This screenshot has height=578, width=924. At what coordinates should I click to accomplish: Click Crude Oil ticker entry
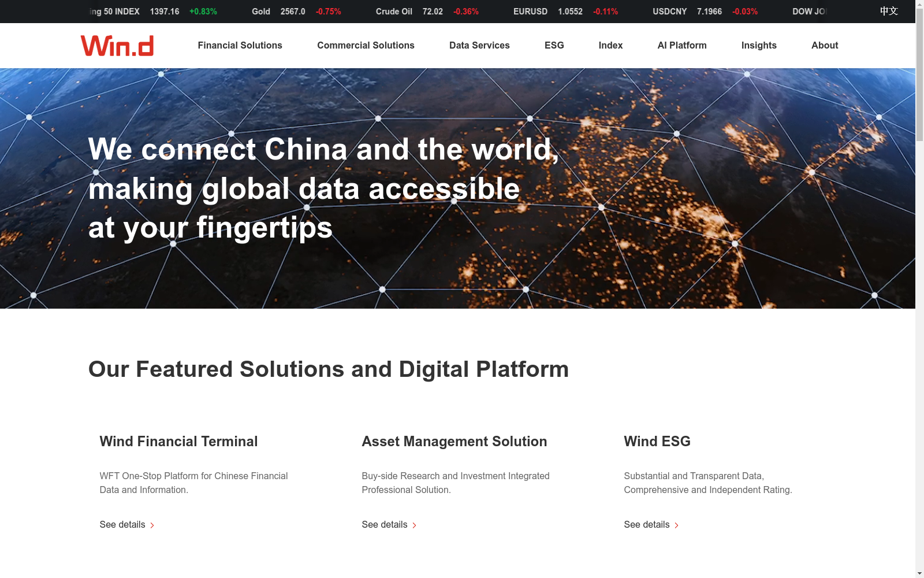427,12
